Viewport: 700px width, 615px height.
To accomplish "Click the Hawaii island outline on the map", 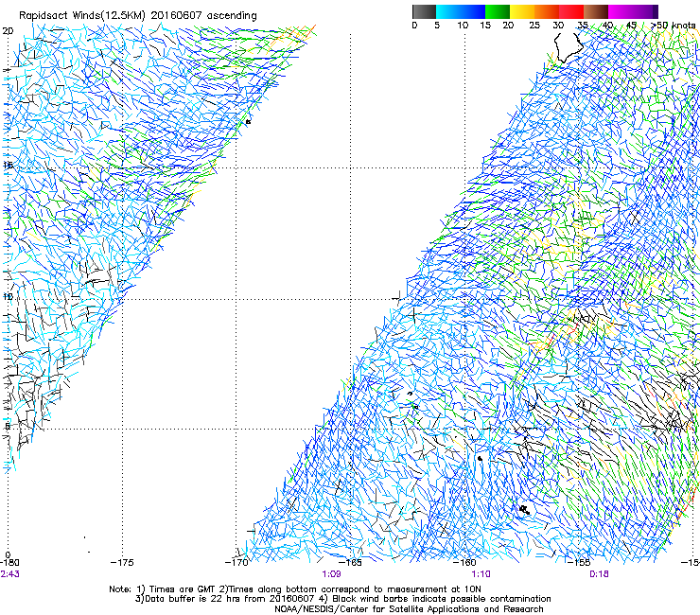I will coord(569,46).
